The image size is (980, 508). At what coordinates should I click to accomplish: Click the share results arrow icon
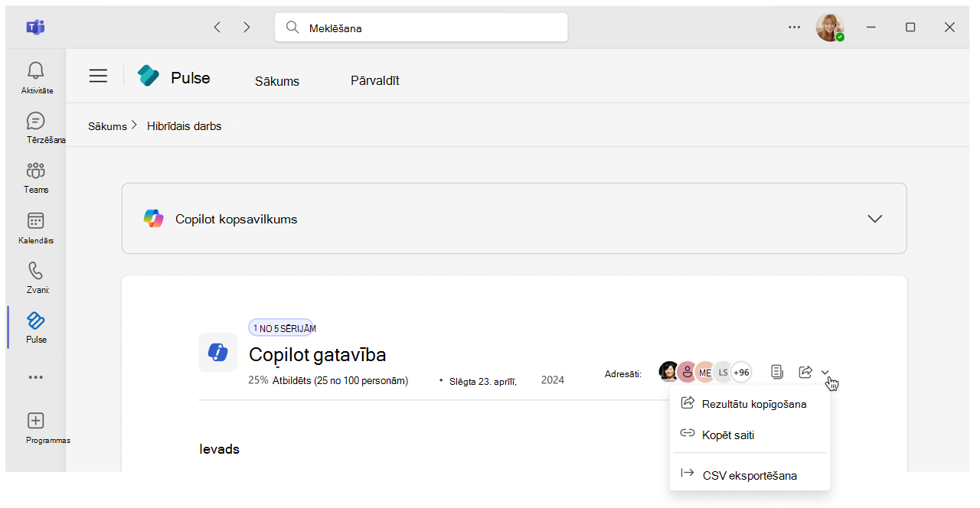click(x=805, y=372)
